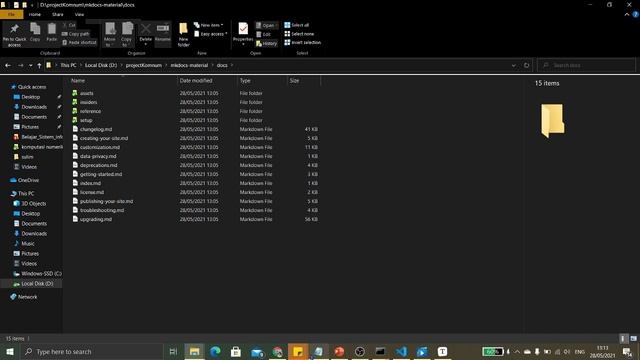Switch to details view icon in status bar
The image size is (640, 360).
point(623,338)
